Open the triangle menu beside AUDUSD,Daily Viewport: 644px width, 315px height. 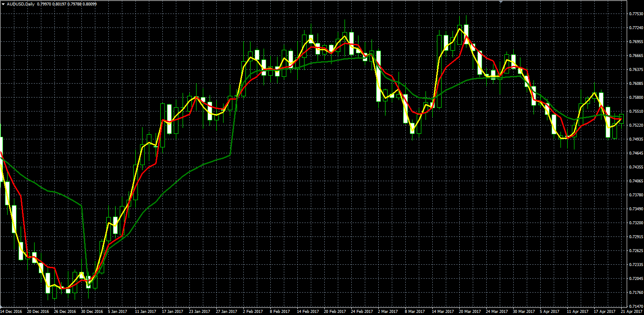[3, 4]
